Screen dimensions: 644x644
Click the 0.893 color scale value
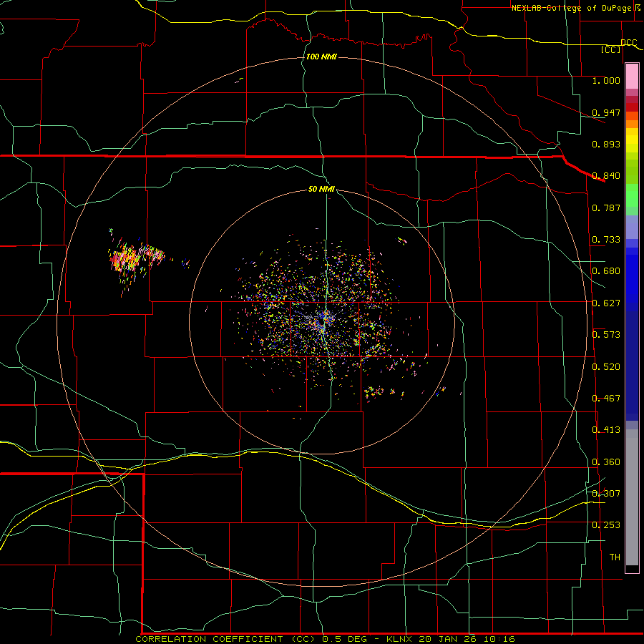[x=606, y=144]
